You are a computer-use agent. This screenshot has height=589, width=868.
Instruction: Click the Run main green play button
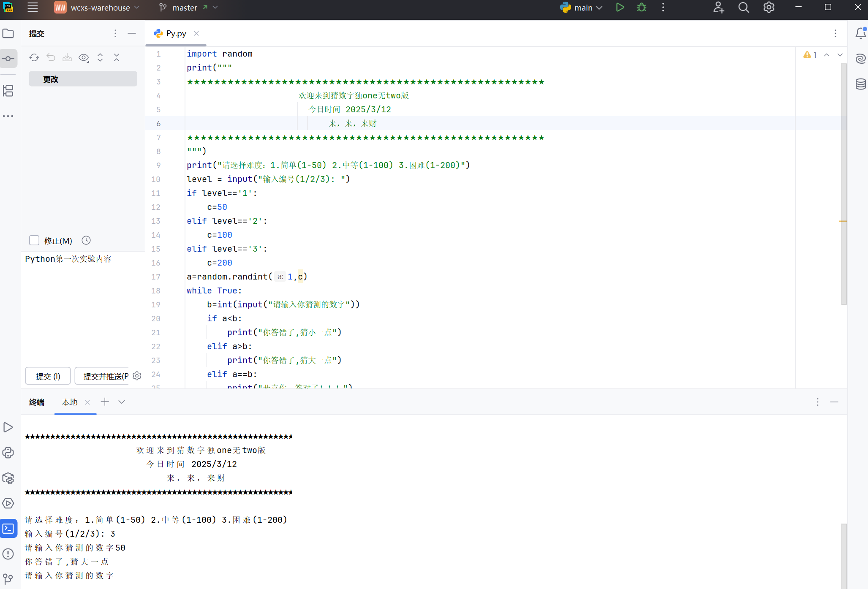click(620, 8)
